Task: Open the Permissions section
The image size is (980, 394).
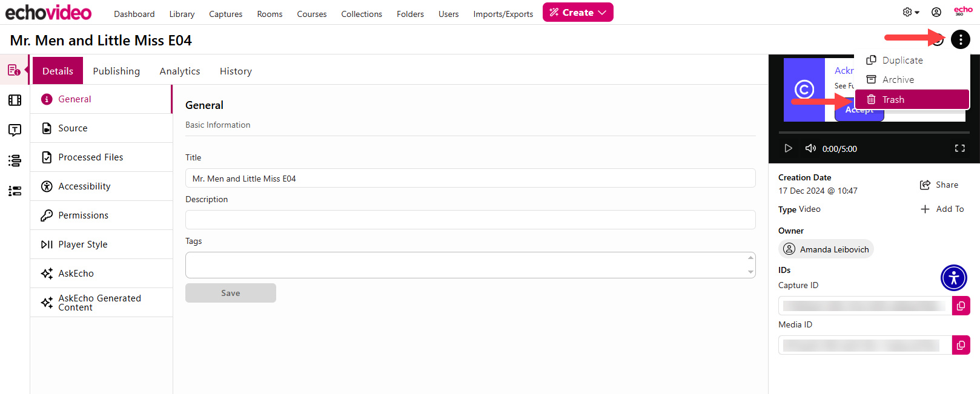Action: pos(101,215)
